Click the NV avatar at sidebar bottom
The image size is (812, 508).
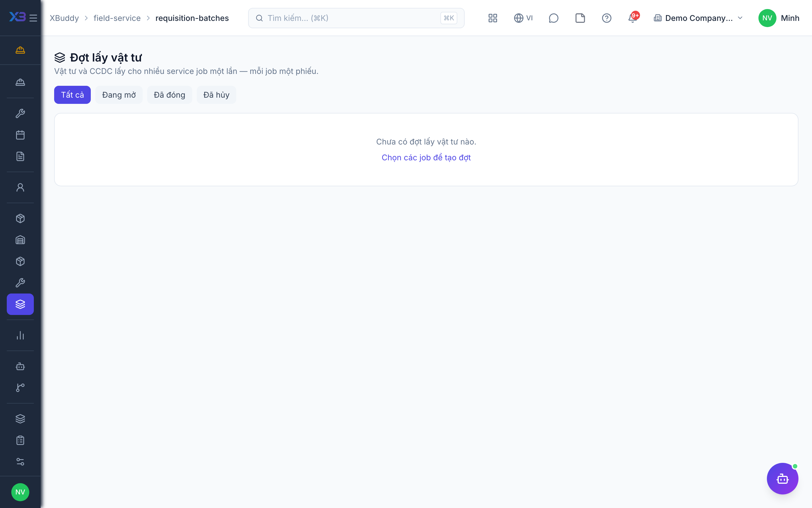point(20,492)
